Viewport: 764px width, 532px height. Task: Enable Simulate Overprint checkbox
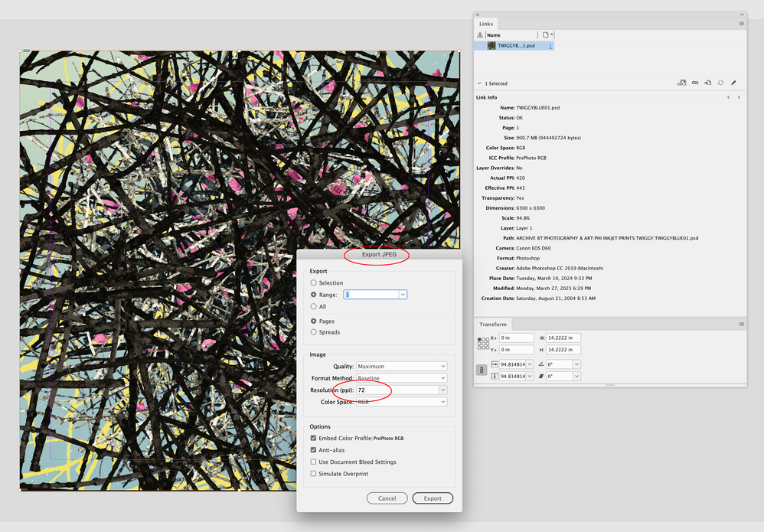(313, 474)
